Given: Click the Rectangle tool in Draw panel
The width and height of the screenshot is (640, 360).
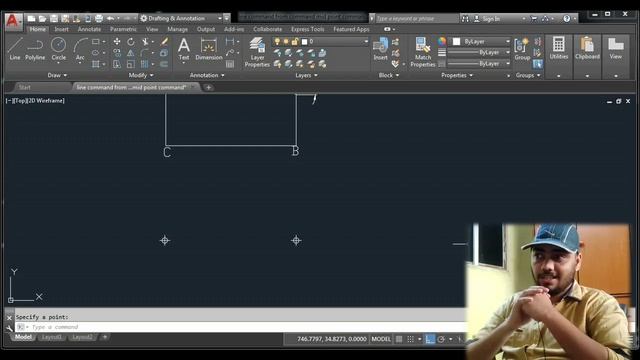Looking at the screenshot, I should click(96, 42).
